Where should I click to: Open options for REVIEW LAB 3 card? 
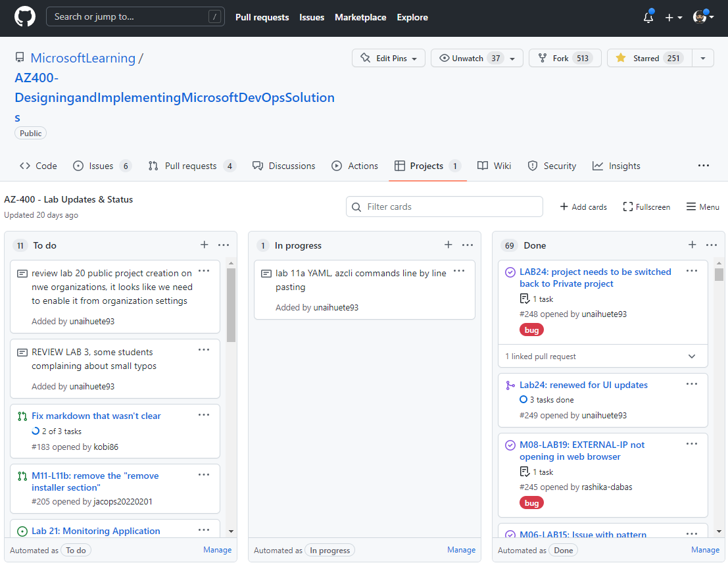coord(204,350)
